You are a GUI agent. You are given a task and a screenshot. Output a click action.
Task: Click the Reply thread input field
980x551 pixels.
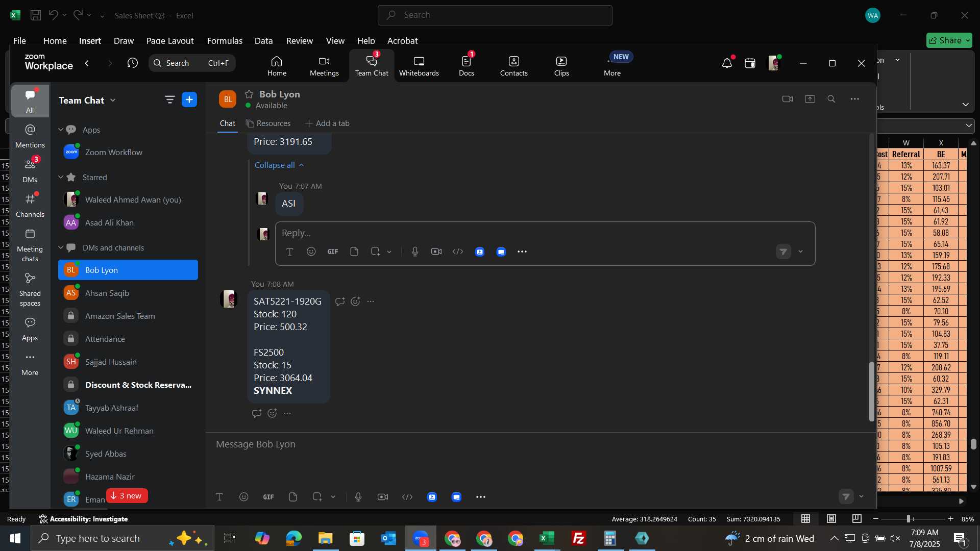pyautogui.click(x=545, y=233)
